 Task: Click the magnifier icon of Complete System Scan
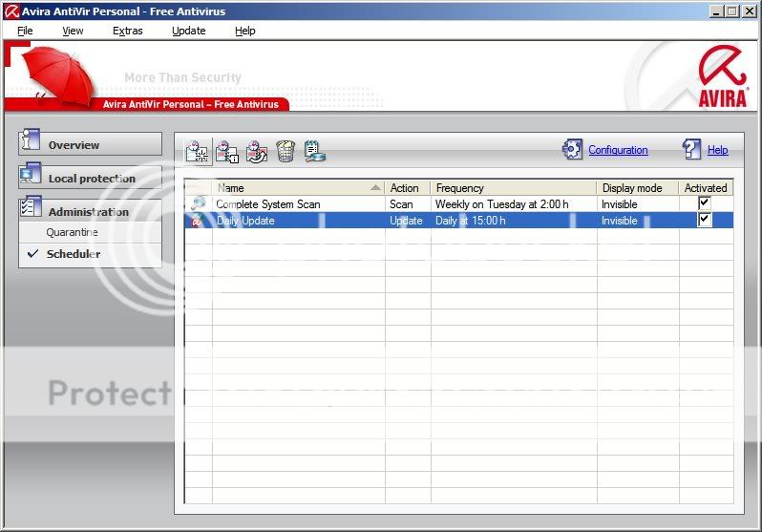coord(199,203)
